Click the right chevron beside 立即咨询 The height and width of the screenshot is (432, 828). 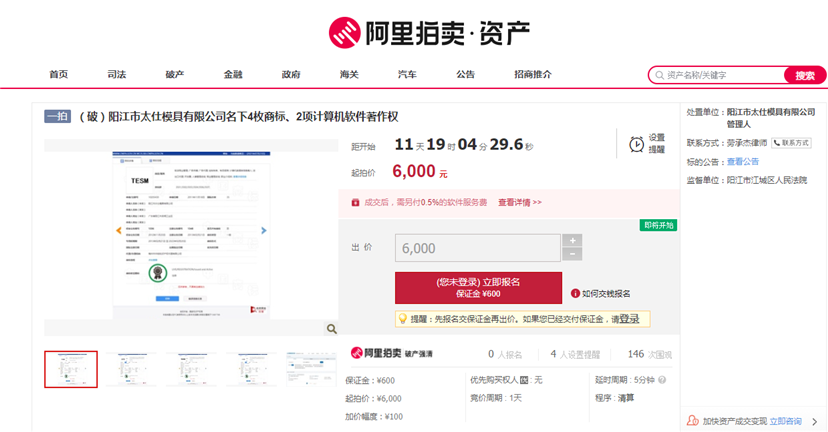[815, 421]
